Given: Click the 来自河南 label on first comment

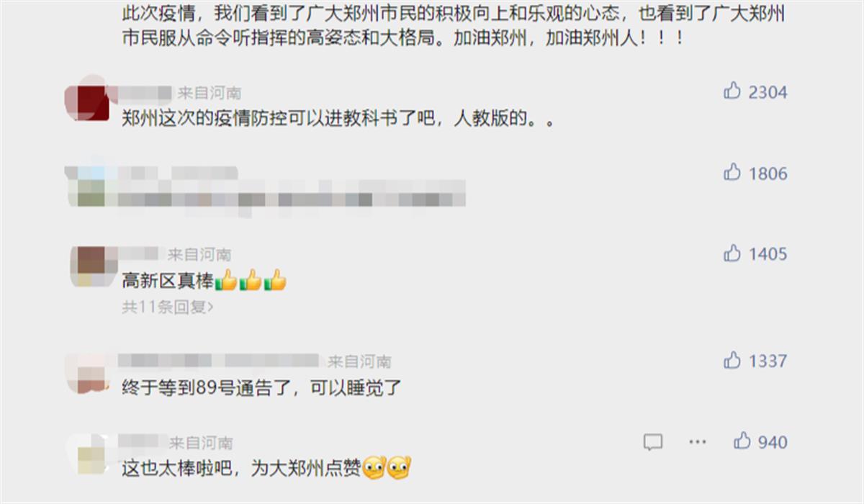Looking at the screenshot, I should pyautogui.click(x=210, y=93).
